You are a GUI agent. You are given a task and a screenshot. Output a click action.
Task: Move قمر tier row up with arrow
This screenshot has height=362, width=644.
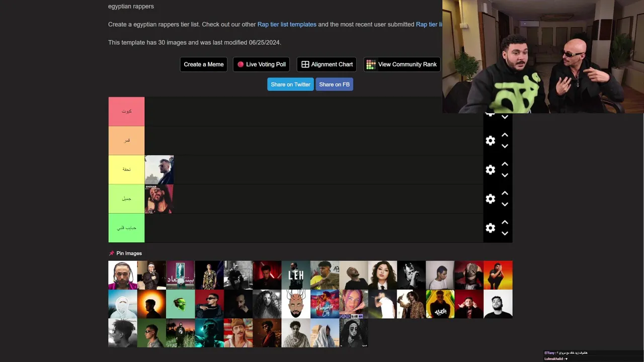click(x=505, y=135)
